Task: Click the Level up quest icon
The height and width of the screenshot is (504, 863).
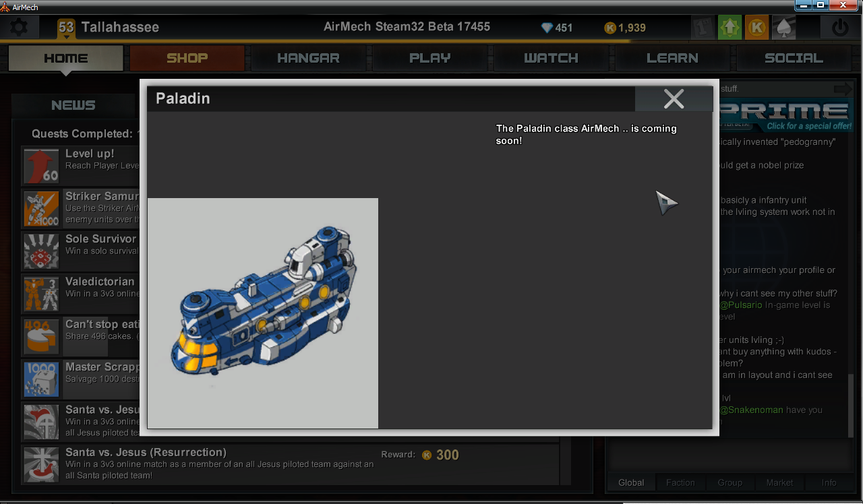Action: [41, 166]
